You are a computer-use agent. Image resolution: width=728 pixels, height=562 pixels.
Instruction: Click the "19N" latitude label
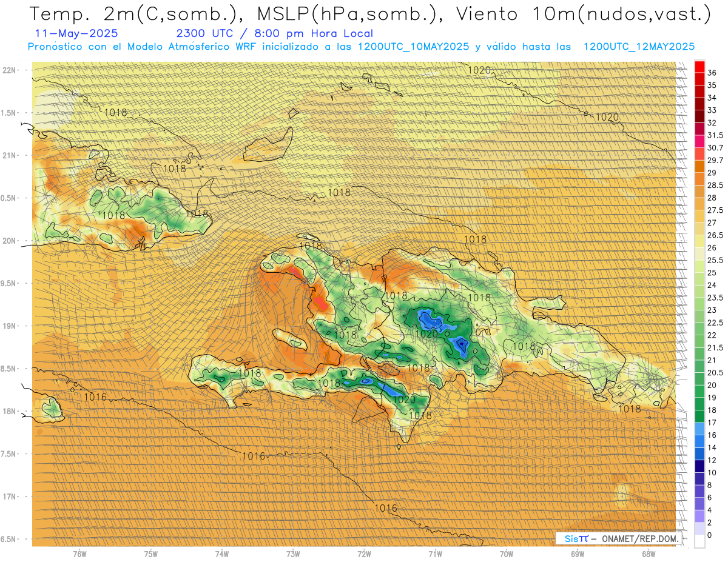10,326
